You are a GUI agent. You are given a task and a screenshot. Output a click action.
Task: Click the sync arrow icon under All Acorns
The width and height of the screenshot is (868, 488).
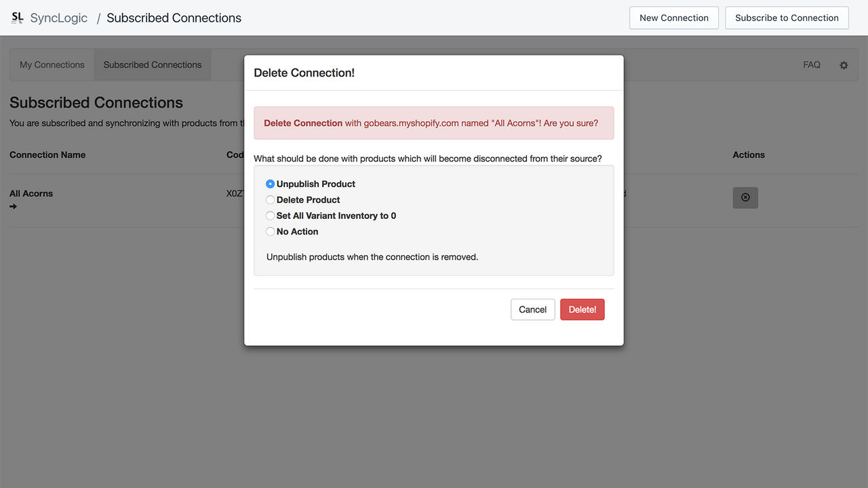tap(14, 207)
